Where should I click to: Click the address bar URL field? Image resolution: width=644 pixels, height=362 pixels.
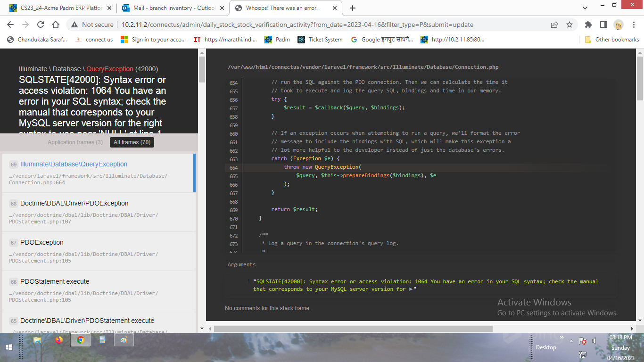pyautogui.click(x=297, y=25)
